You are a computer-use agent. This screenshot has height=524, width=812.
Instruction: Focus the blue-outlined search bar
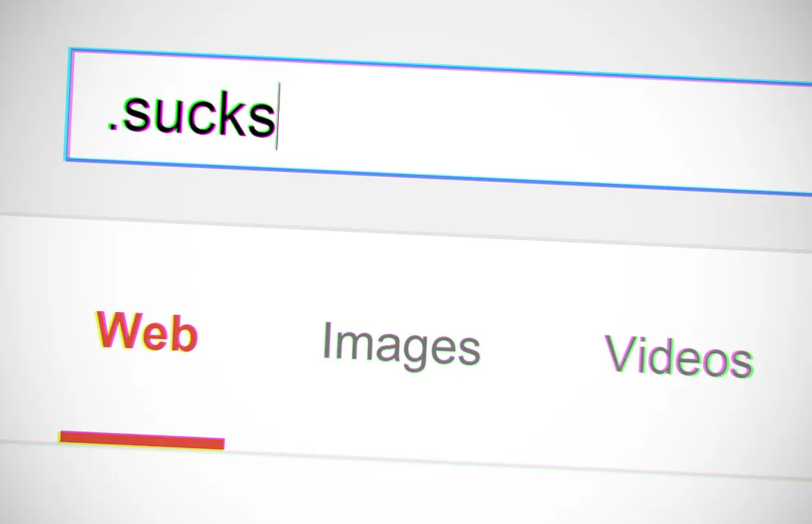pos(439,122)
